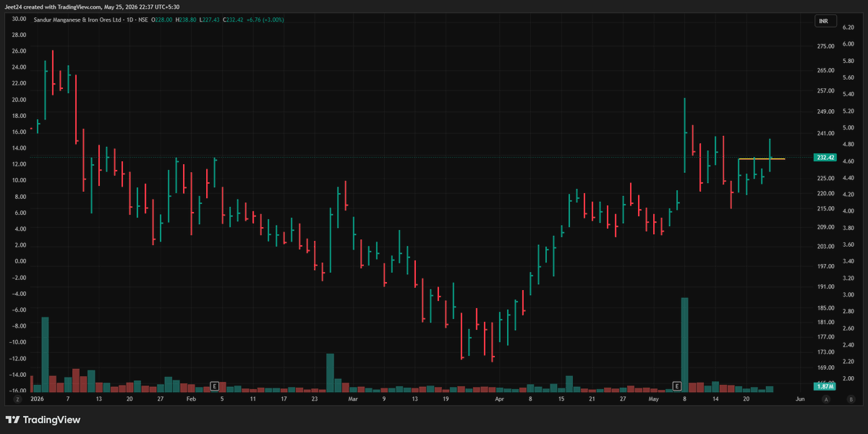Open the earnings E marker near May 8
868x434 pixels.
[677, 386]
